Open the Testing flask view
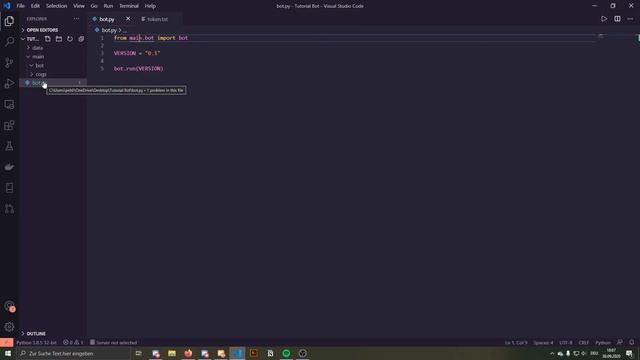This screenshot has width=640, height=360. [x=9, y=146]
